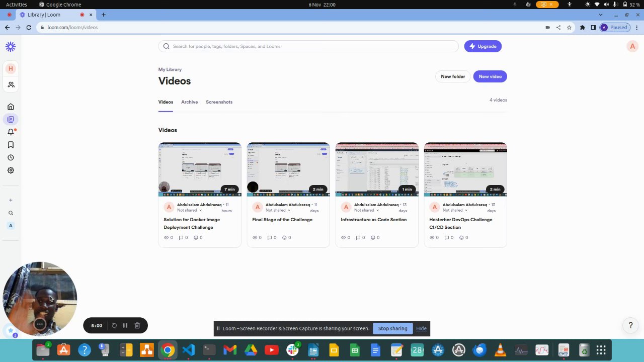
Task: Open reactions on Final Stage of the Challenge
Action: click(287, 237)
